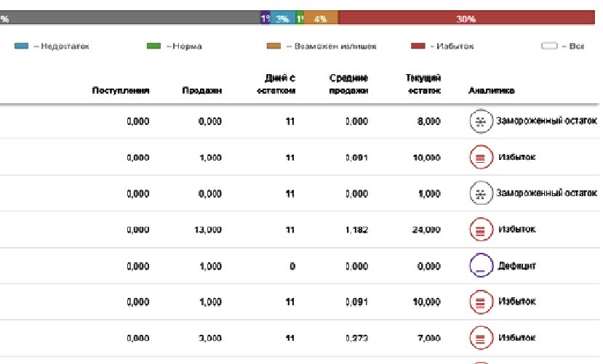Show all items with the Все filter
The height and width of the screenshot is (364, 603).
(x=562, y=46)
